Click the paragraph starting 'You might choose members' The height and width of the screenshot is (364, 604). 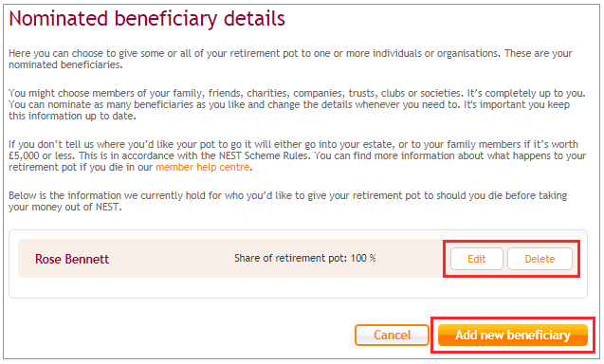[x=297, y=104]
